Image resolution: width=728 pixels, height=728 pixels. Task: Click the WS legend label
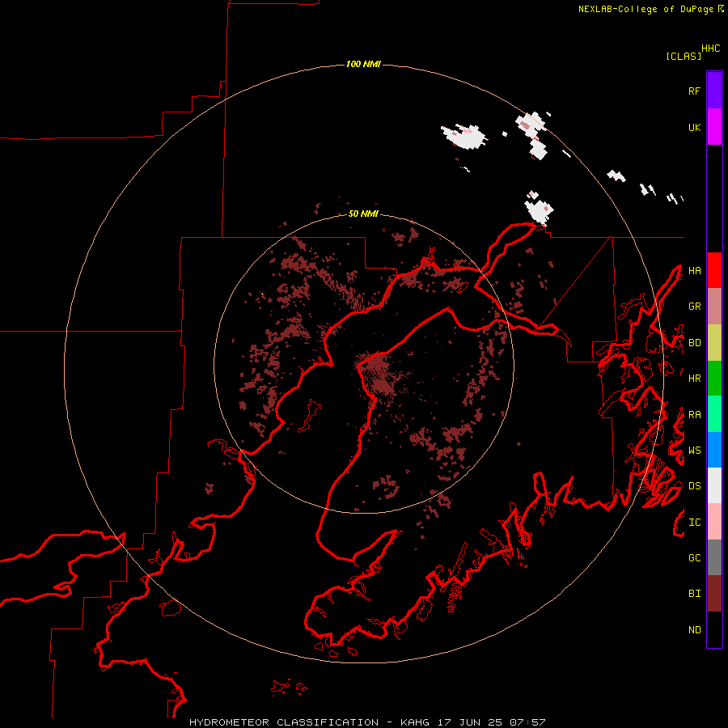coord(694,451)
